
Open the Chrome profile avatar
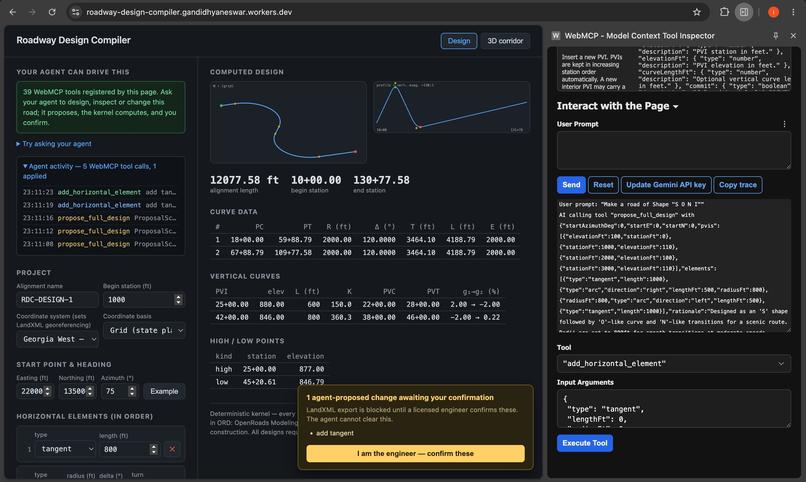click(773, 12)
